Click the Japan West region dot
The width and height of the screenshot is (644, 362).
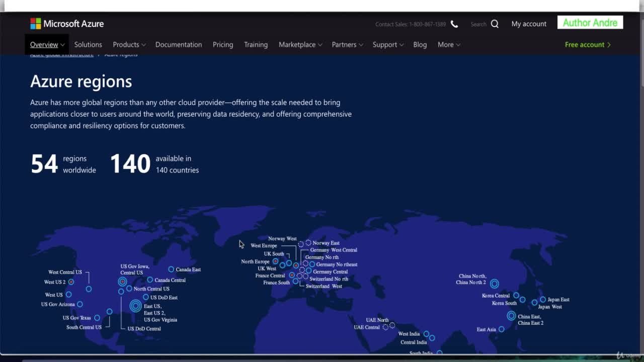pos(534,303)
